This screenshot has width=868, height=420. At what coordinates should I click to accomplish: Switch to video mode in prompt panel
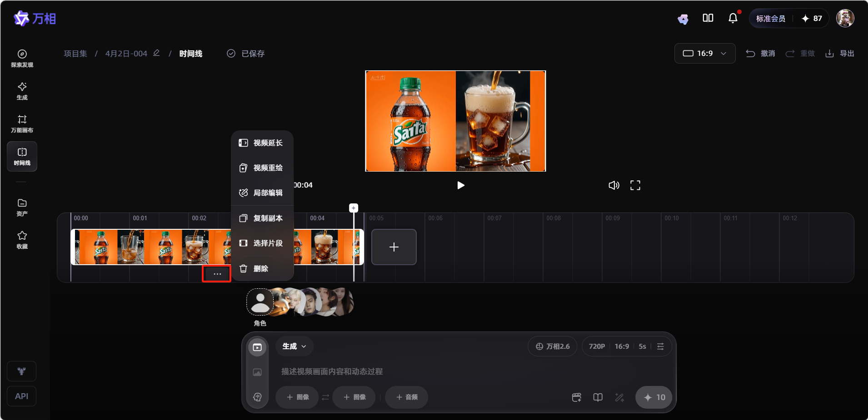point(257,347)
